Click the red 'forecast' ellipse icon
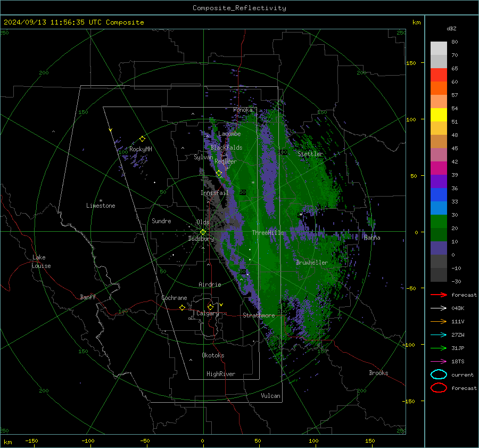This screenshot has height=448, width=479. point(439,388)
